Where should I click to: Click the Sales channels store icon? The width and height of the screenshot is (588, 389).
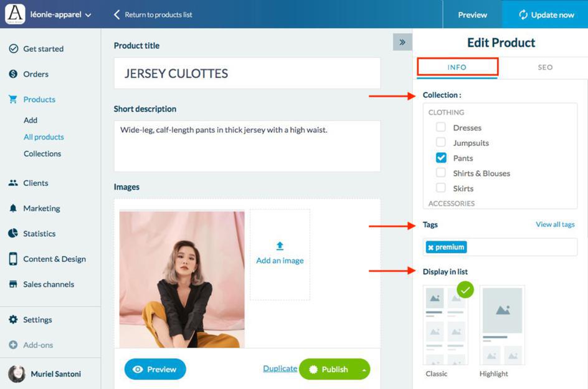[x=13, y=284]
